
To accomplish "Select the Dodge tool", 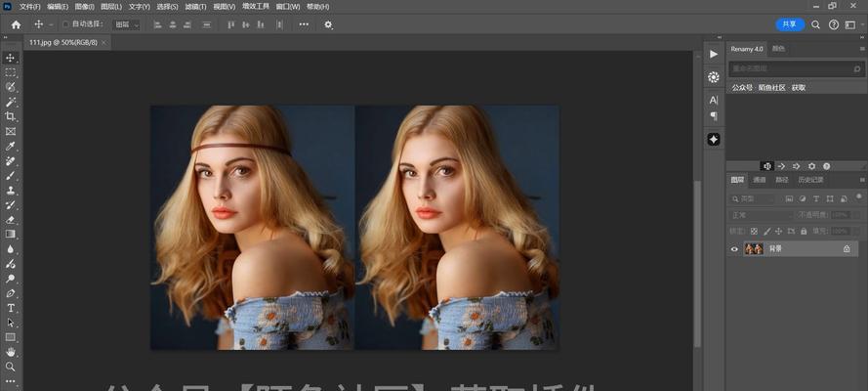I will point(10,279).
